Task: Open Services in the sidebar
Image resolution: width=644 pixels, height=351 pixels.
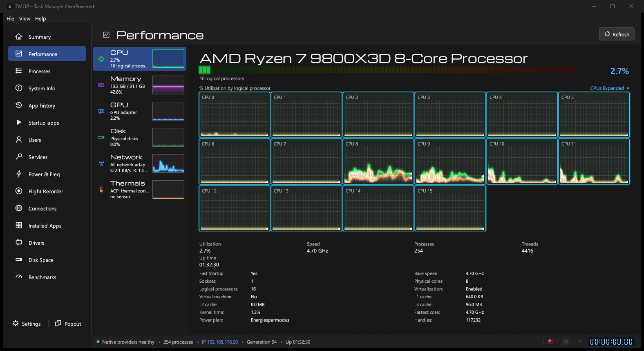Action: pos(47,157)
